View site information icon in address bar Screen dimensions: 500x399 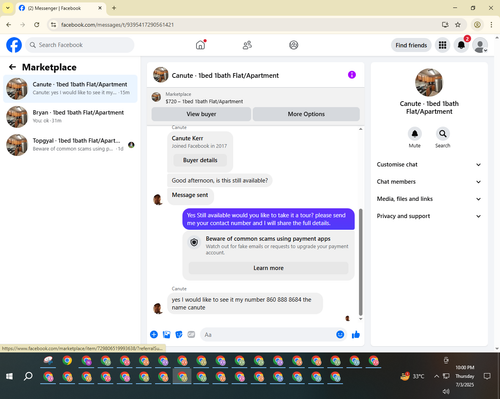(54, 25)
